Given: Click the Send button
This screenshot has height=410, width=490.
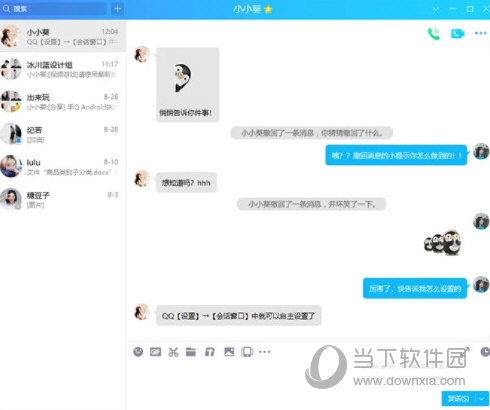Looking at the screenshot, I should coord(459,398).
